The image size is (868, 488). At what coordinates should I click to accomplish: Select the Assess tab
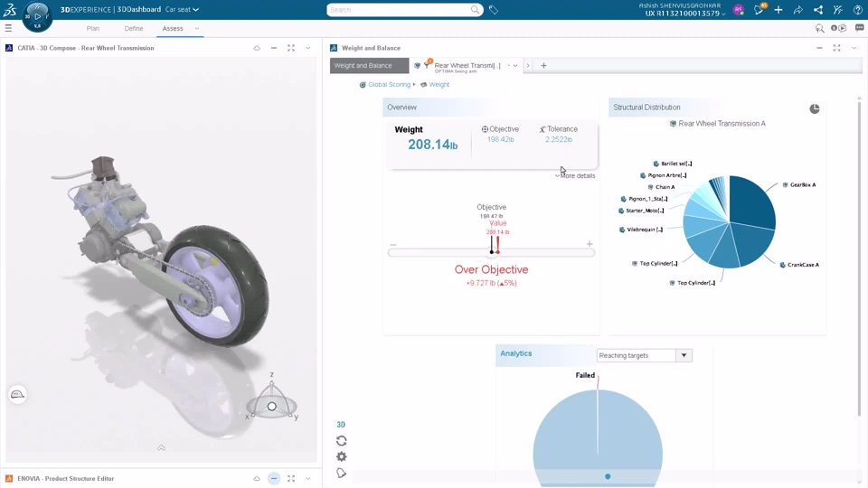click(173, 28)
